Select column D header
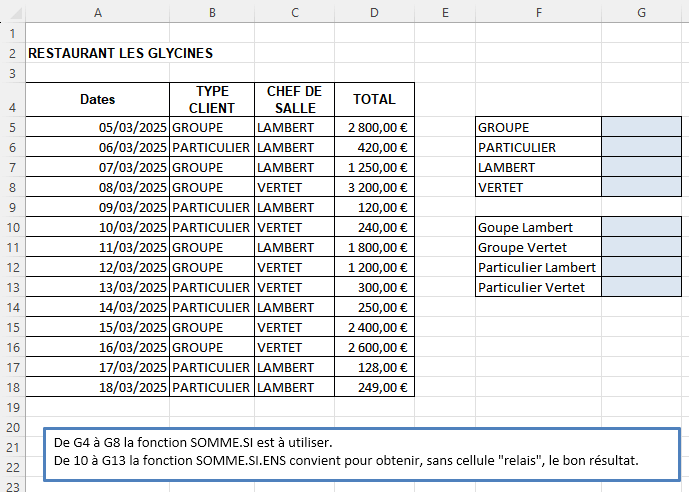Screen dimensions: 689x492 pos(373,12)
